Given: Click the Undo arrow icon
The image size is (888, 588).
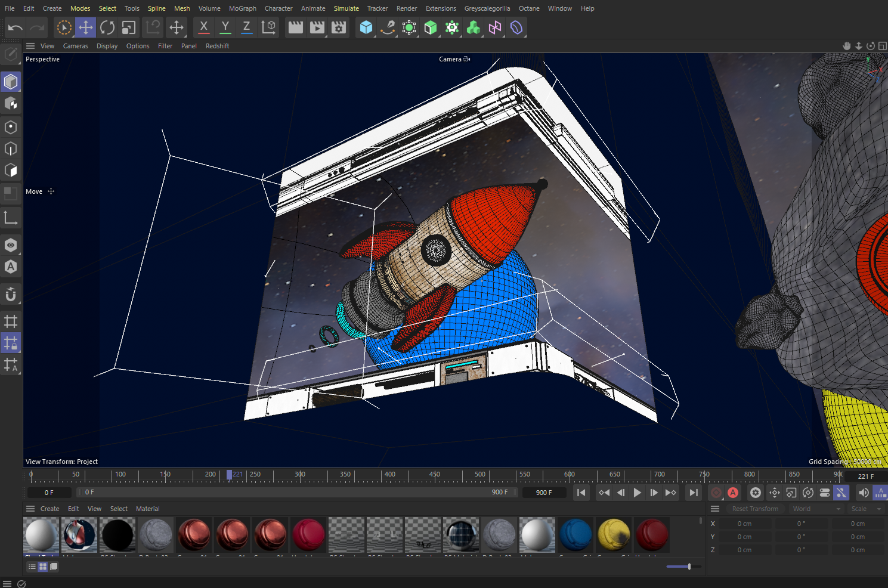Looking at the screenshot, I should 16,27.
